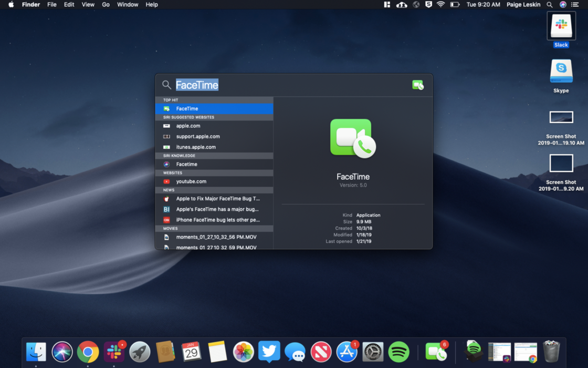The height and width of the screenshot is (368, 588).
Task: Select the Facetime Siri Knowledge result
Action: click(214, 164)
